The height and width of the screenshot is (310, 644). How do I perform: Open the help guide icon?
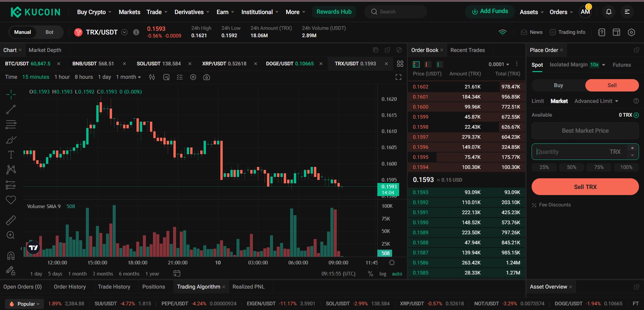click(x=602, y=32)
